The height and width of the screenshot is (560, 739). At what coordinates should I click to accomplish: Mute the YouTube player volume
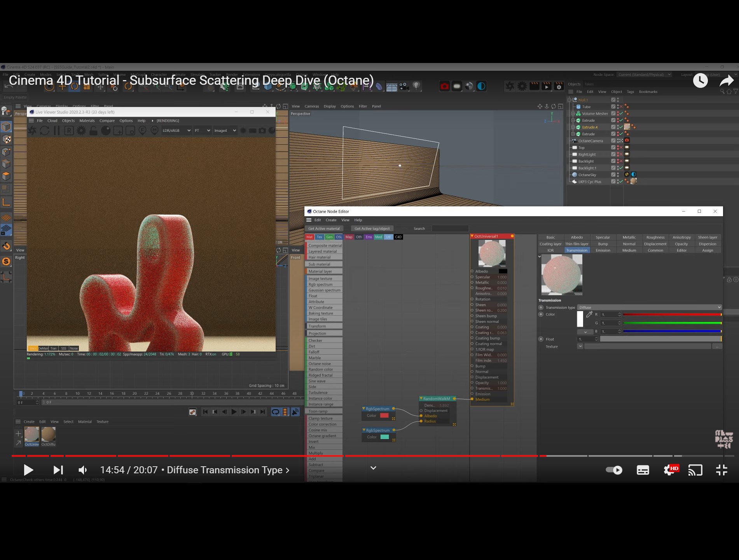click(83, 470)
